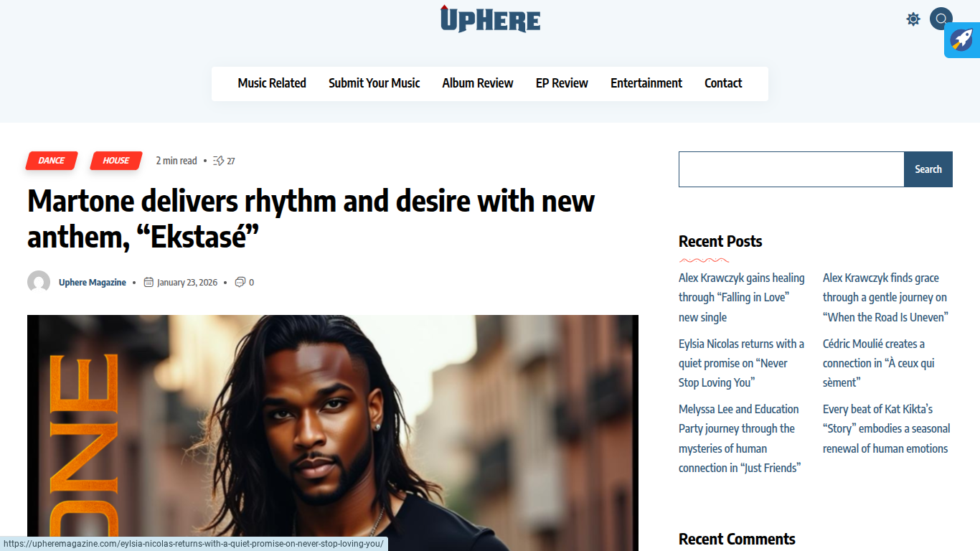This screenshot has height=551, width=980.
Task: Click the blue rocket icon widget
Action: pyautogui.click(x=962, y=39)
